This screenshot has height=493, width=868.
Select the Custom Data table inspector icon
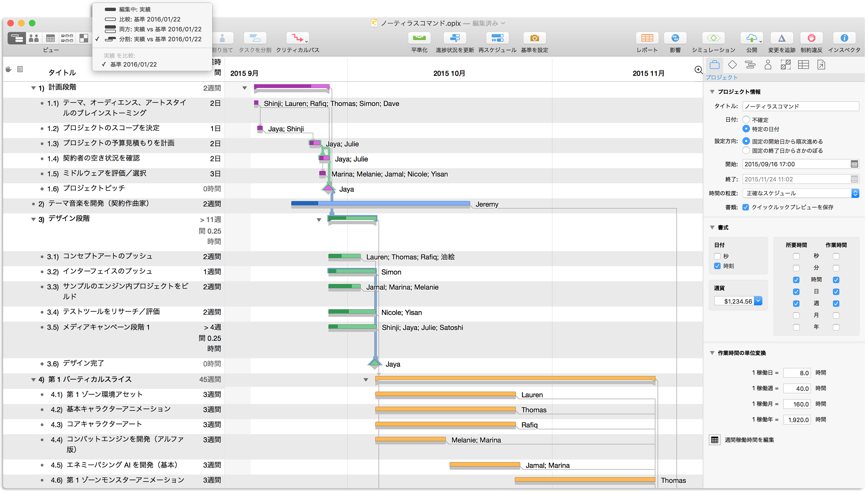[803, 65]
